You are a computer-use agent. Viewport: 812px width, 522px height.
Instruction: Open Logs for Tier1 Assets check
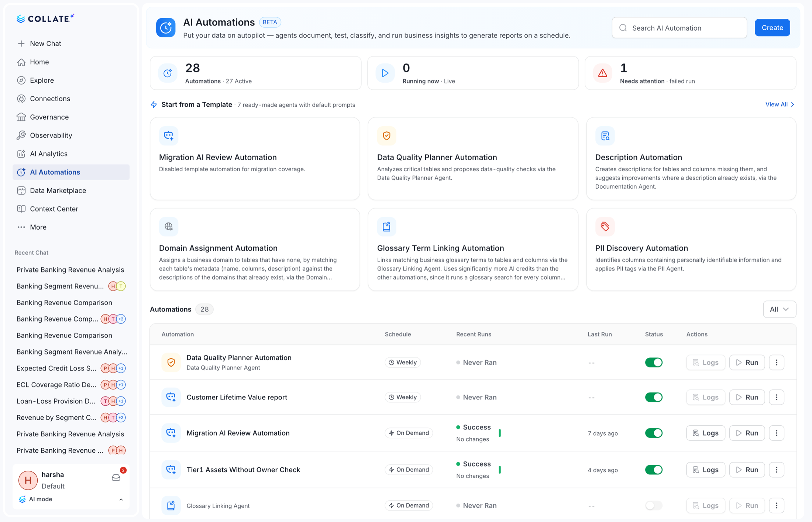(705, 470)
